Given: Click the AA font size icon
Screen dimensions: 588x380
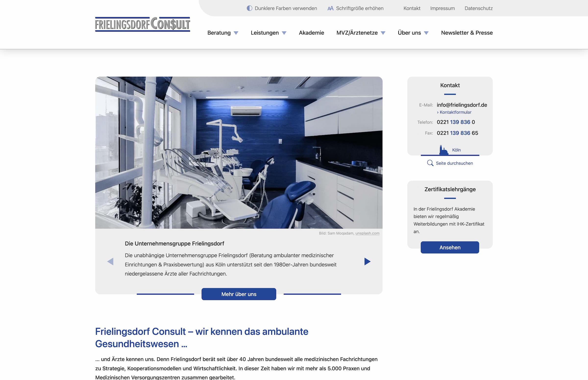Looking at the screenshot, I should click(330, 8).
